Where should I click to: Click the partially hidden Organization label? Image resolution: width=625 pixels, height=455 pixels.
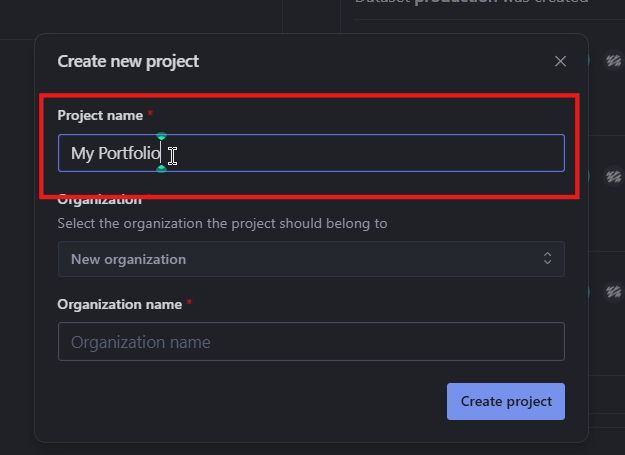100,200
